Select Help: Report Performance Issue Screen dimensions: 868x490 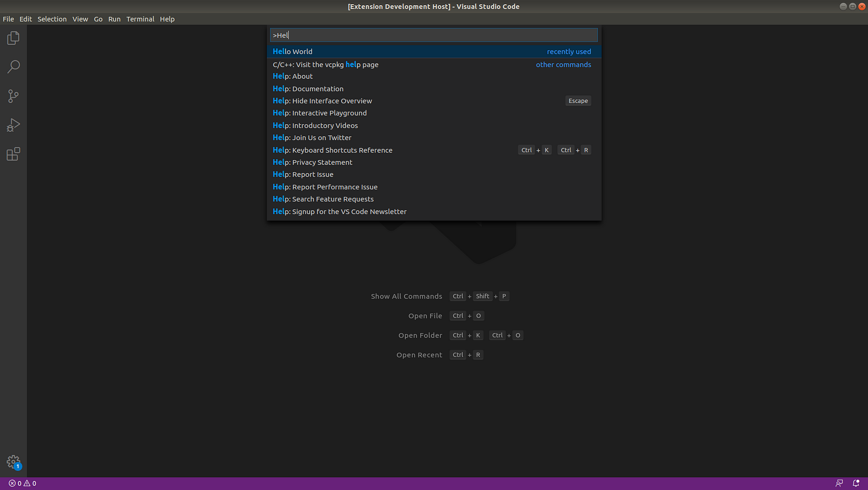(434, 187)
